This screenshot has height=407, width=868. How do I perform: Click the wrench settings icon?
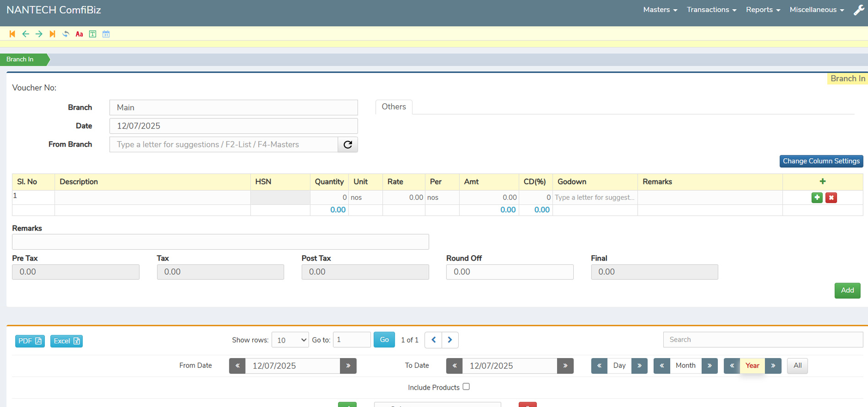858,10
